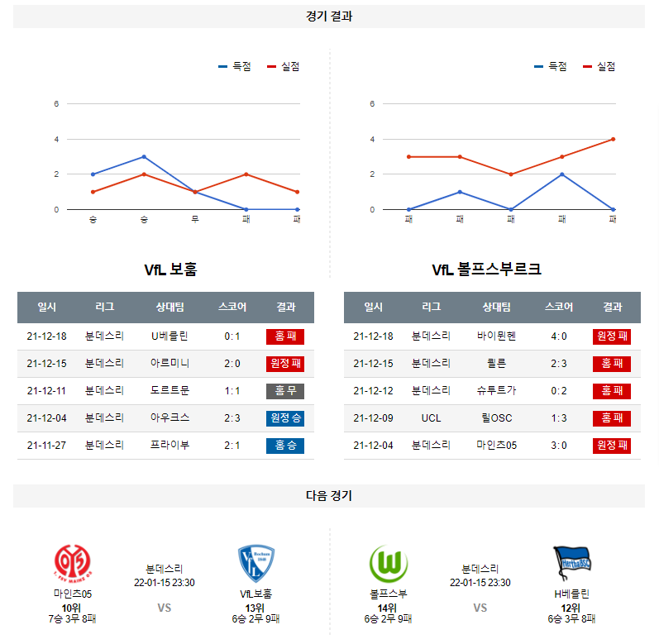Click the 원정 패 badge for 아르미니 match
Viewport: 659px width, 644px height.
[x=285, y=364]
